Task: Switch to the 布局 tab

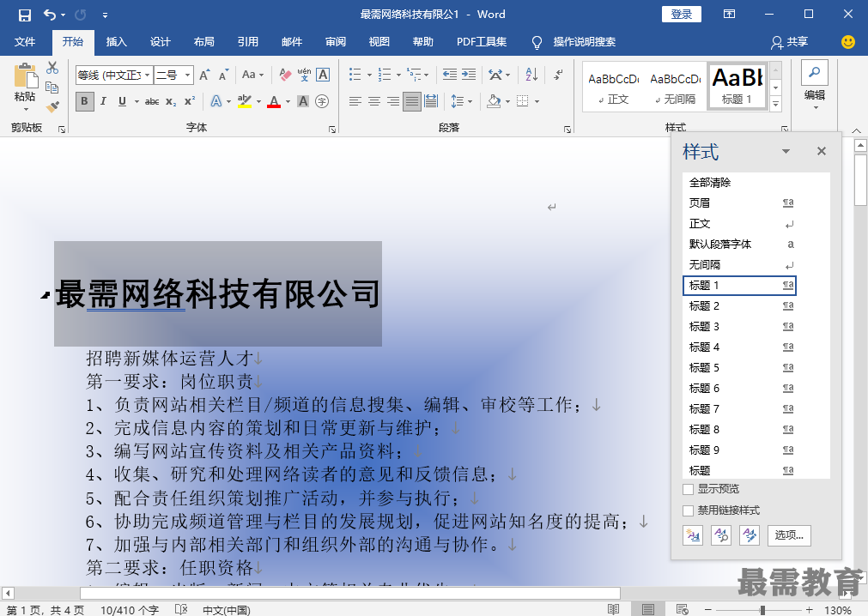Action: point(203,42)
